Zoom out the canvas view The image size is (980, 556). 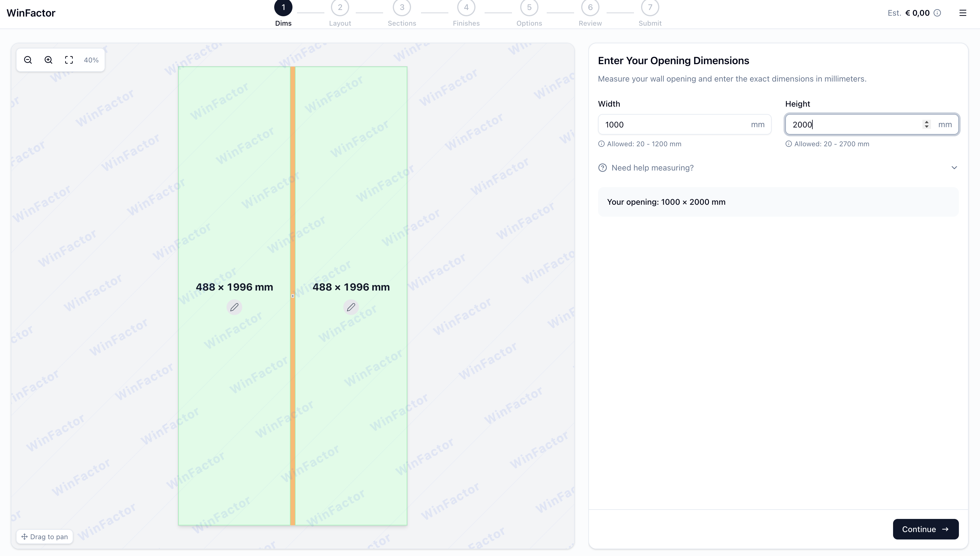tap(28, 60)
